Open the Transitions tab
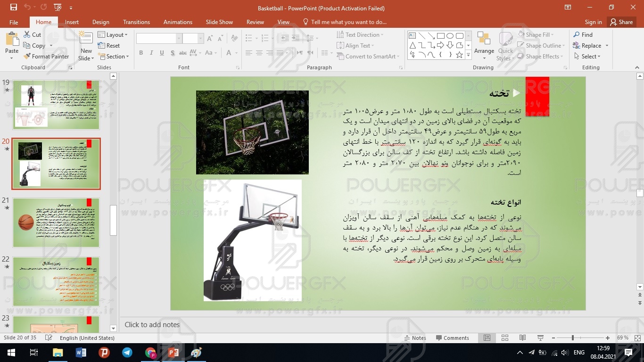644x362 pixels. [x=136, y=22]
